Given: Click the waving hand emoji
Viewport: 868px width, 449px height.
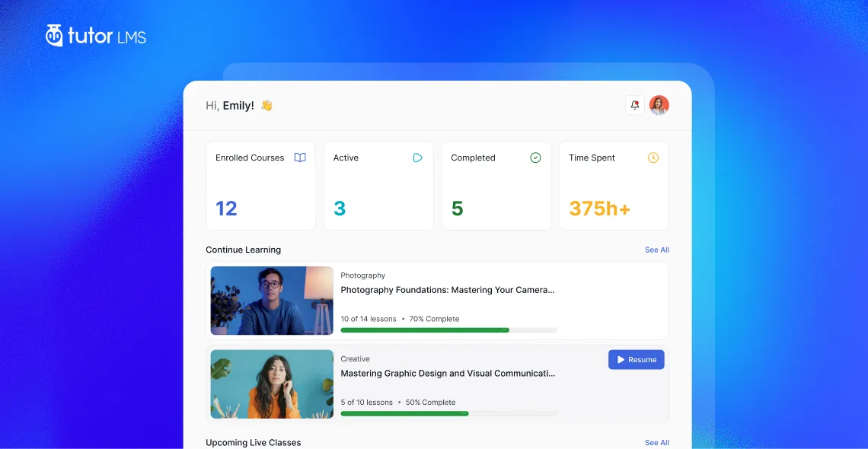Looking at the screenshot, I should (x=266, y=105).
